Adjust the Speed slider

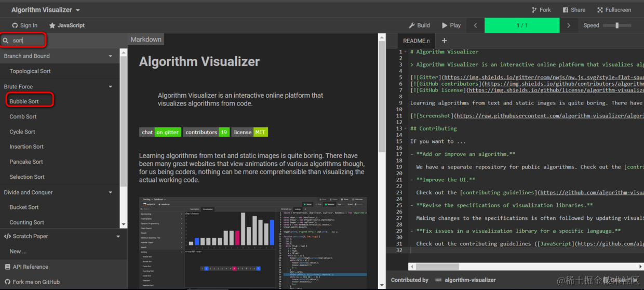pyautogui.click(x=617, y=25)
